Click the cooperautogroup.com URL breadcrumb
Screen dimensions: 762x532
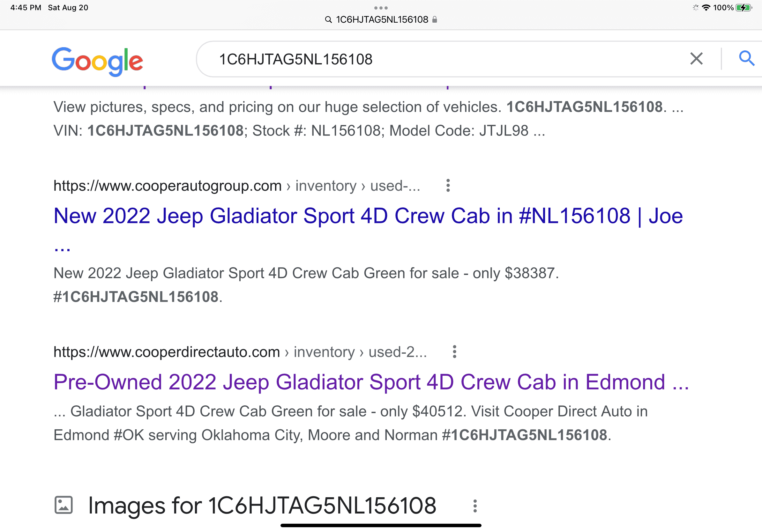(237, 186)
